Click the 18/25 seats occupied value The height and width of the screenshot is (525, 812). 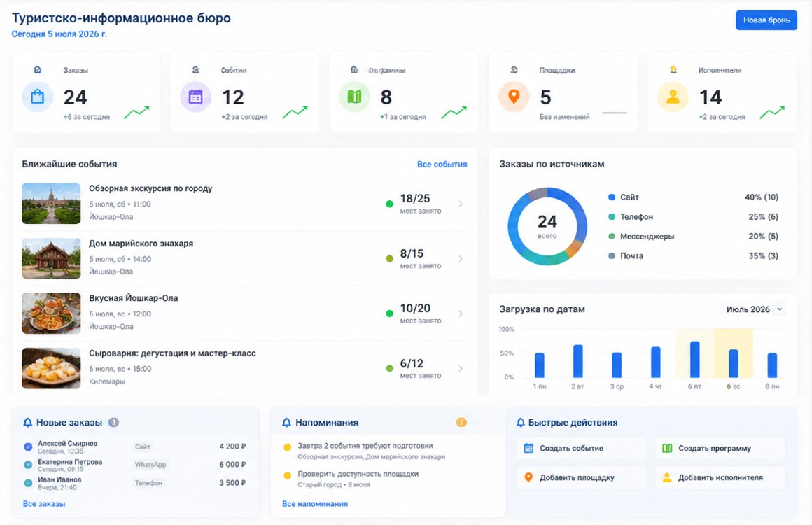(x=415, y=198)
